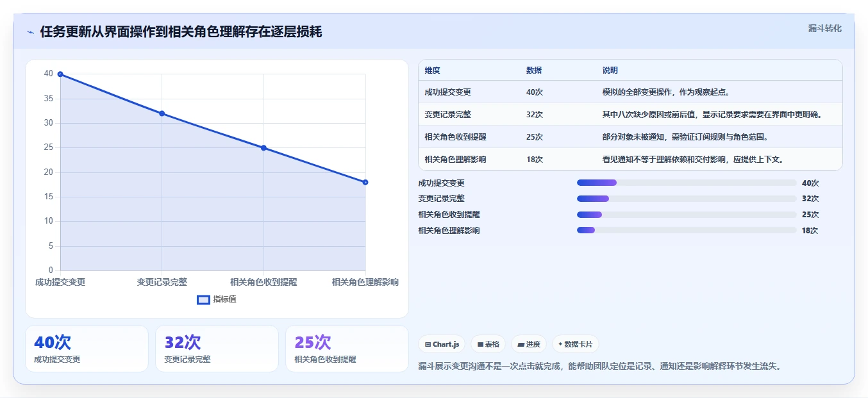Select the Chart.js tag

(x=442, y=344)
